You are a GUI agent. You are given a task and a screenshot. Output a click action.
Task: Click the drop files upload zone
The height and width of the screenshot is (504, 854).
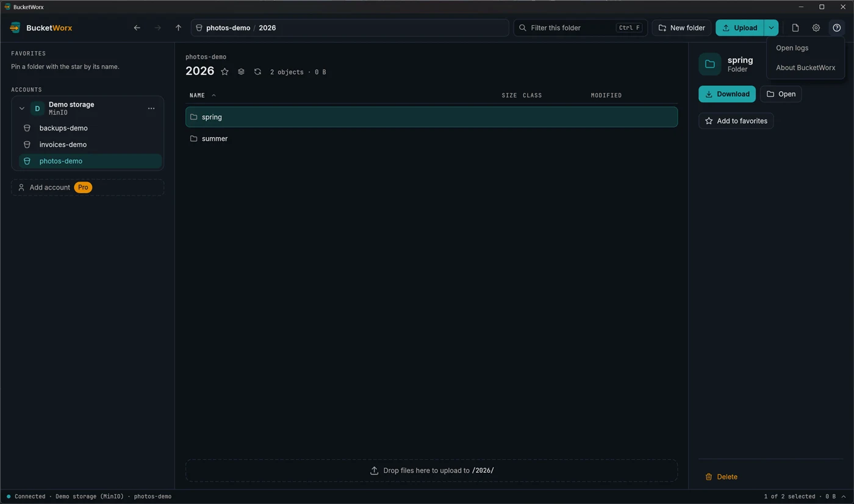tap(431, 470)
